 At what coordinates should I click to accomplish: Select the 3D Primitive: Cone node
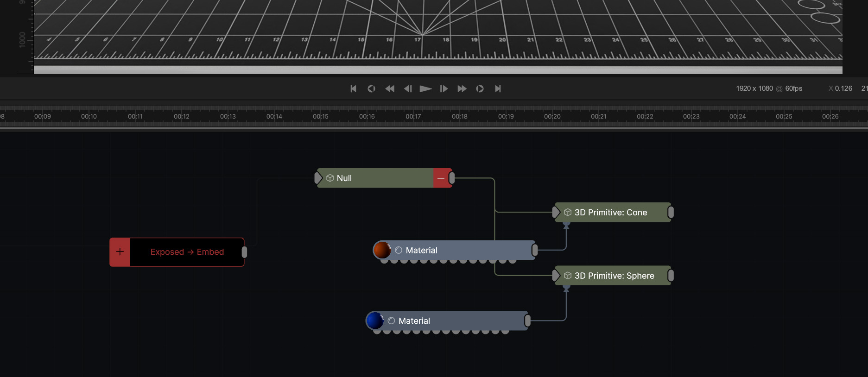pyautogui.click(x=610, y=213)
